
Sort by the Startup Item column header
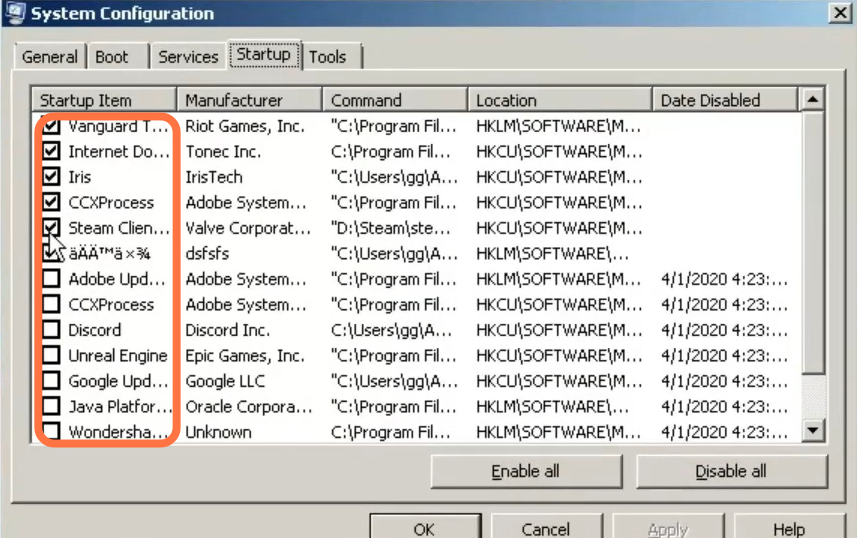point(104,100)
